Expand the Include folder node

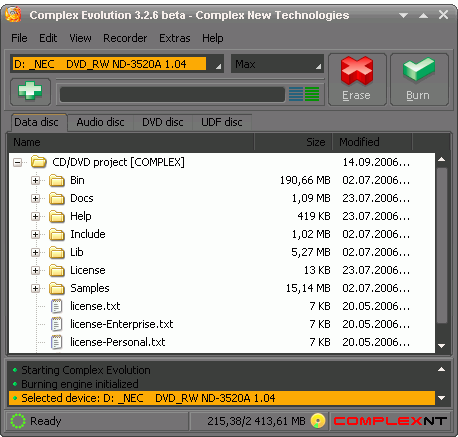pyautogui.click(x=35, y=235)
